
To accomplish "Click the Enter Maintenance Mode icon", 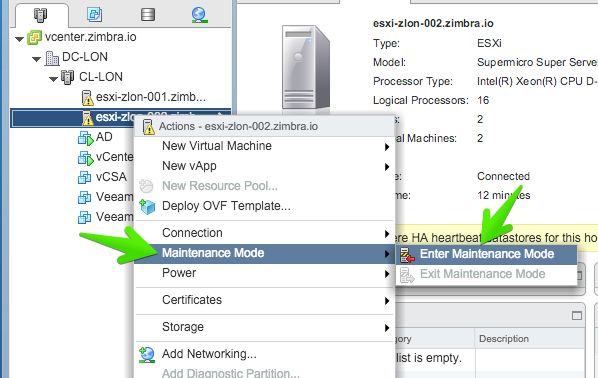I will point(407,255).
